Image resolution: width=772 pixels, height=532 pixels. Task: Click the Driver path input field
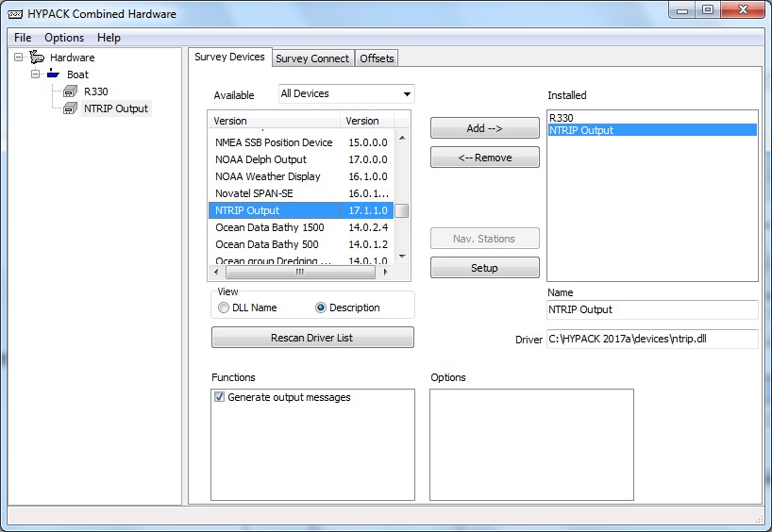pos(652,339)
